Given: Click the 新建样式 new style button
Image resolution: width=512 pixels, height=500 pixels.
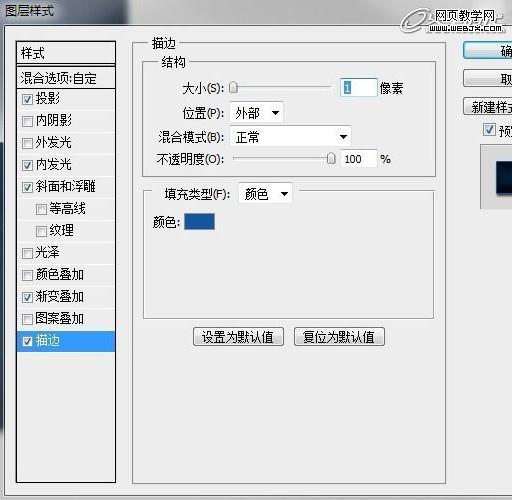Looking at the screenshot, I should pyautogui.click(x=488, y=107).
